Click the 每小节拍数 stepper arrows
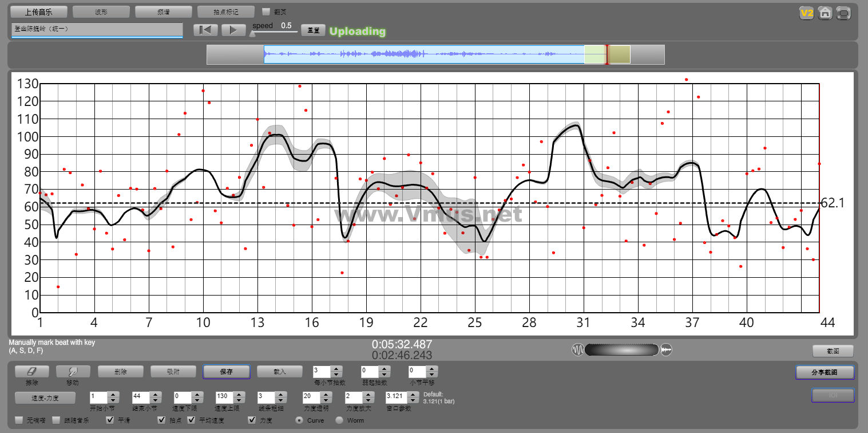 (x=336, y=372)
